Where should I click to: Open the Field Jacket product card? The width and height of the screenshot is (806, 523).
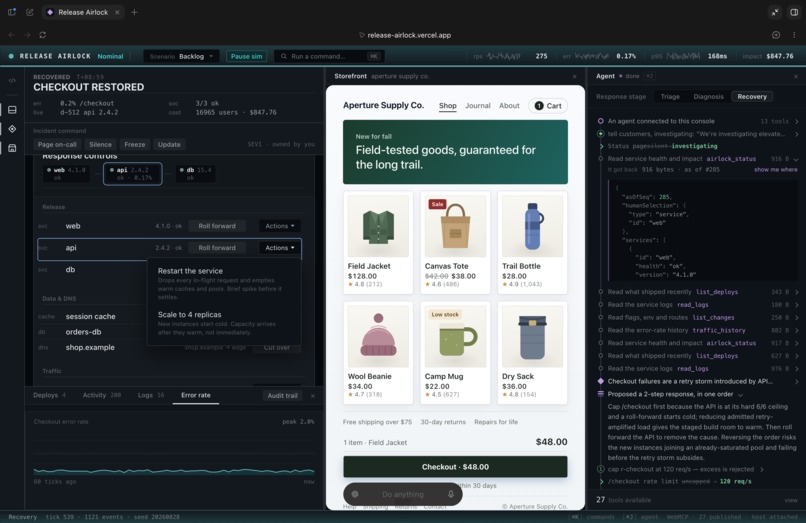pyautogui.click(x=378, y=242)
